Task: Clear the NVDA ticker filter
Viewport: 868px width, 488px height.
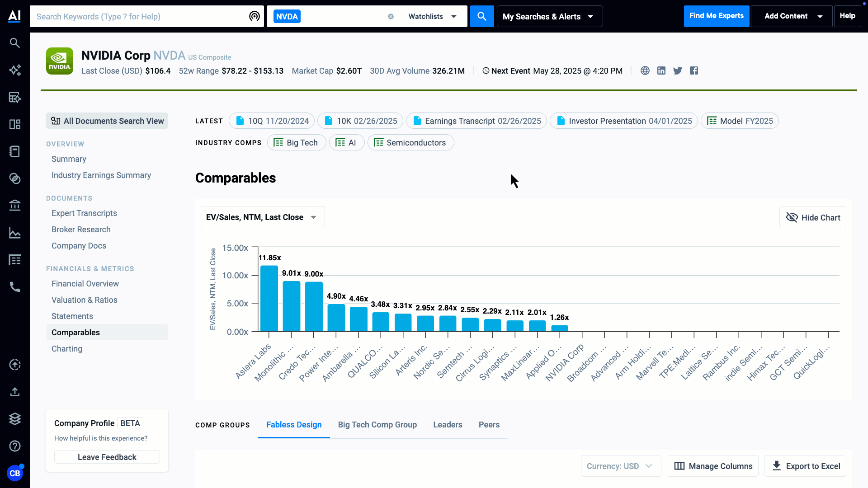Action: point(391,16)
